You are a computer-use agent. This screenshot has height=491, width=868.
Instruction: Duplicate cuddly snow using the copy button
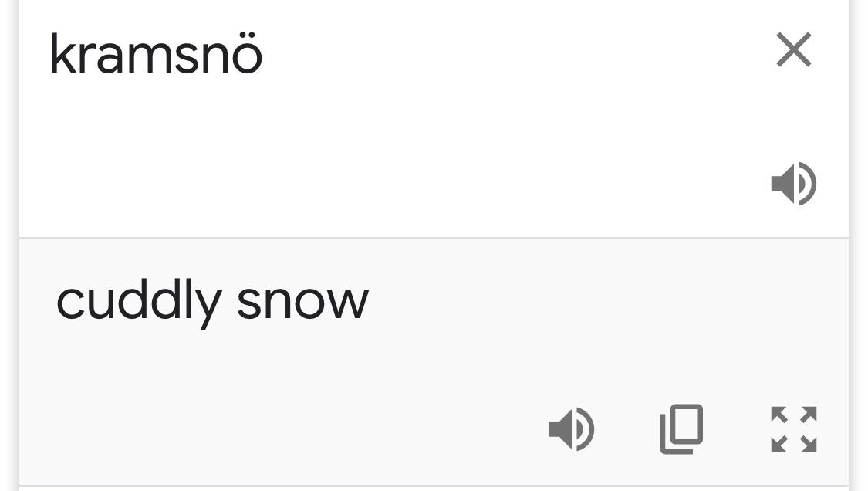(x=681, y=429)
